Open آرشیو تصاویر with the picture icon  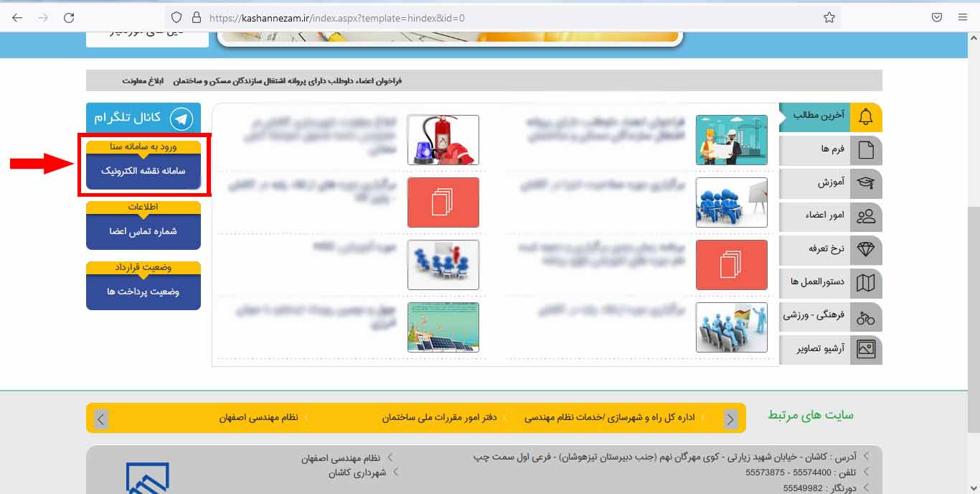(867, 350)
